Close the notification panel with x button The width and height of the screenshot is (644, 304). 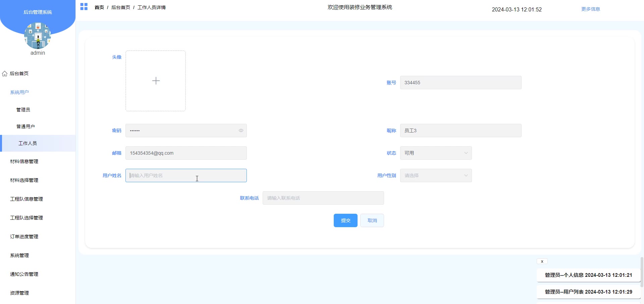point(542,261)
